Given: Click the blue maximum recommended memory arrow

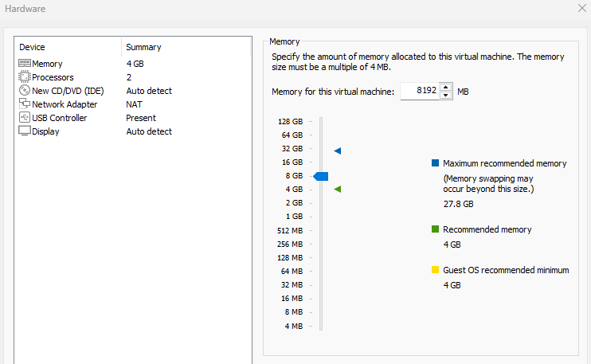Looking at the screenshot, I should click(338, 151).
